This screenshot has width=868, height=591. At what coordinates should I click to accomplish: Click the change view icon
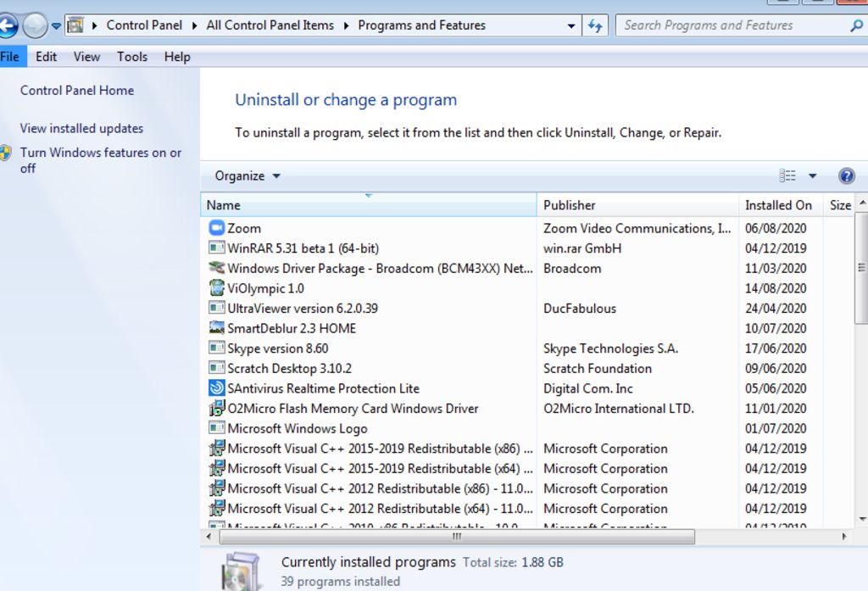tap(787, 176)
